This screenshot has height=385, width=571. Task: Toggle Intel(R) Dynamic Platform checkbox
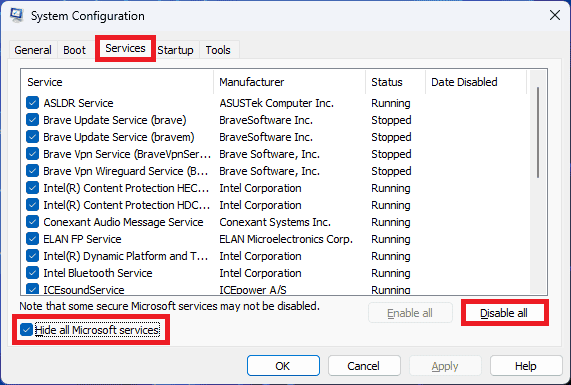(x=32, y=256)
